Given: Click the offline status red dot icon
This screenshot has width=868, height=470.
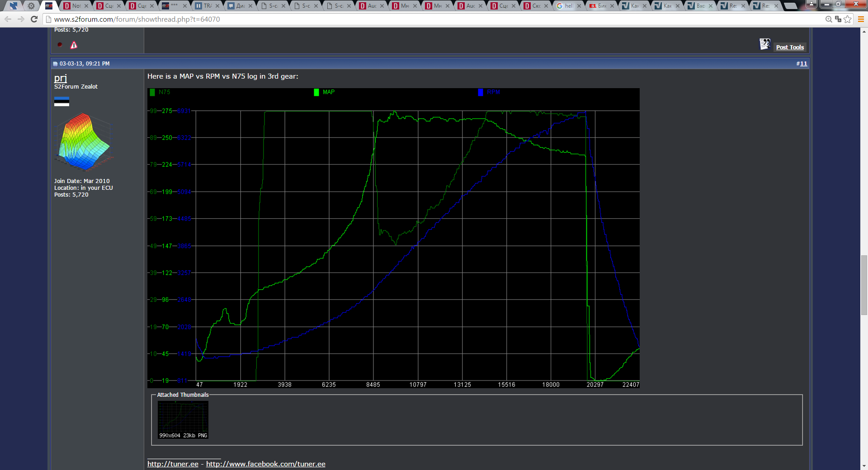Looking at the screenshot, I should click(x=60, y=44).
